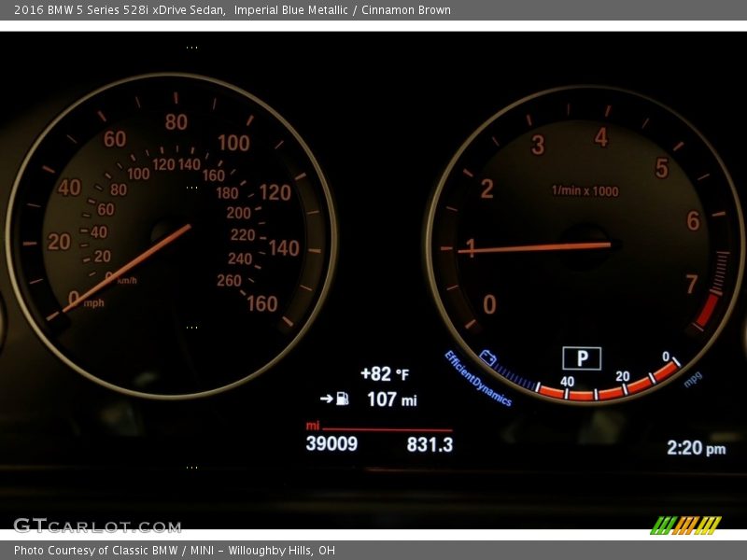
Task: Click the 831.3 trip meter reading
Action: 430,445
